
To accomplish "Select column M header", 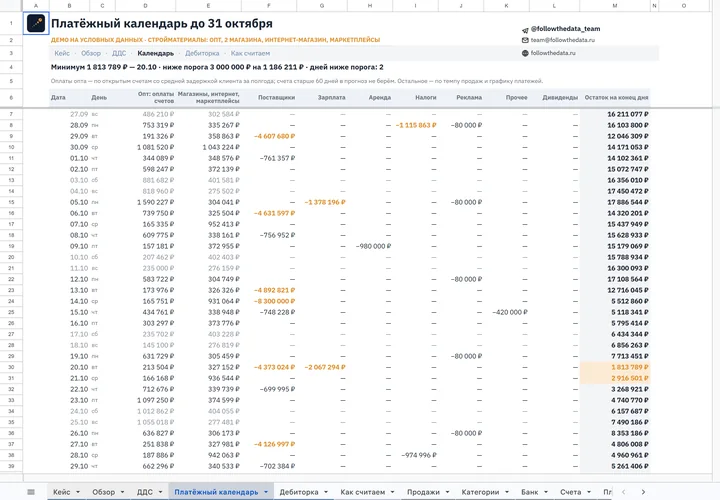I will tap(615, 6).
